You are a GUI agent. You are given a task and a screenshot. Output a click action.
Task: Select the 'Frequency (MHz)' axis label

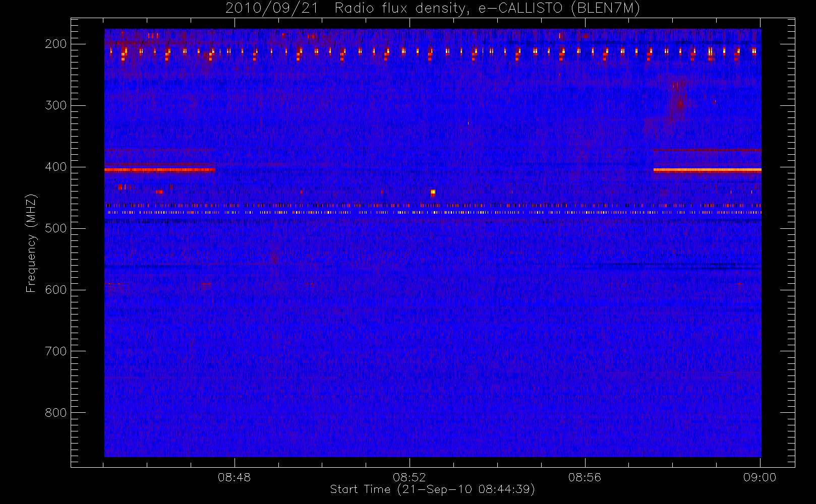(x=31, y=243)
